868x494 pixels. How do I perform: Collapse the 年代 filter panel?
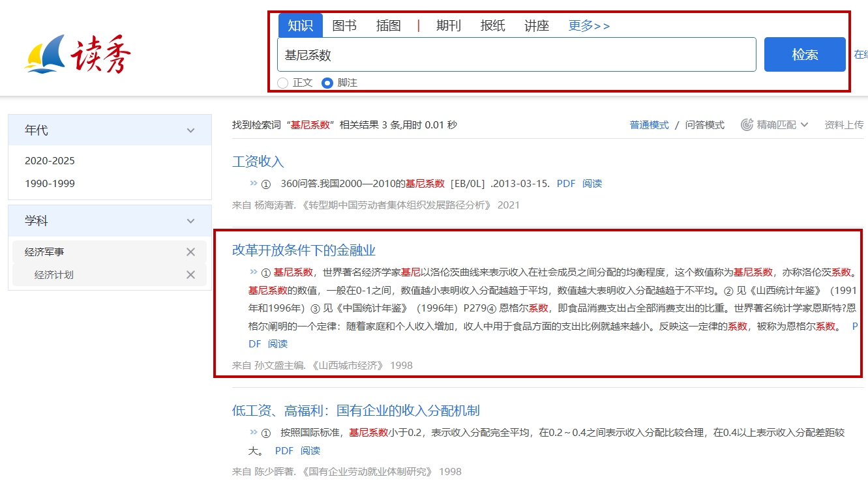[190, 130]
